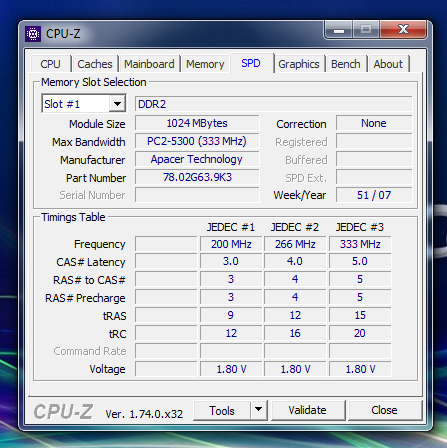
Task: Click the JEDEC #2 column header
Action: tap(295, 227)
